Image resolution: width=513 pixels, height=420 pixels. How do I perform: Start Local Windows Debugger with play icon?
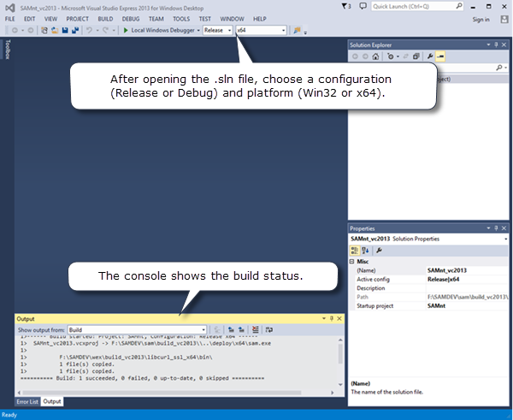click(x=126, y=30)
